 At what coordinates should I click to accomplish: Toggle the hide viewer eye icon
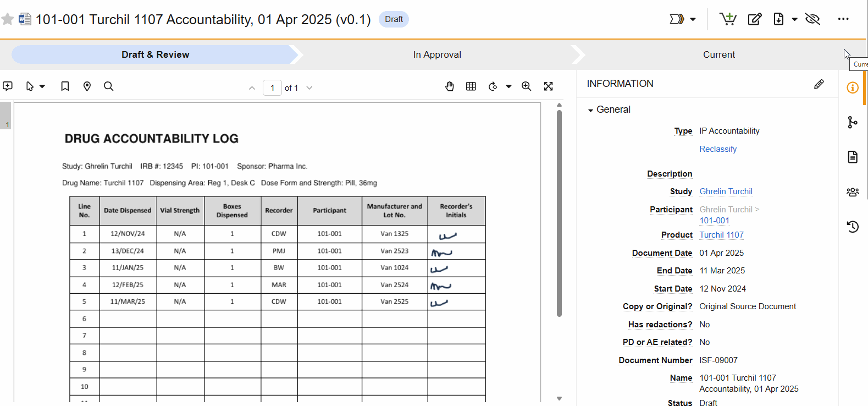[x=812, y=19]
